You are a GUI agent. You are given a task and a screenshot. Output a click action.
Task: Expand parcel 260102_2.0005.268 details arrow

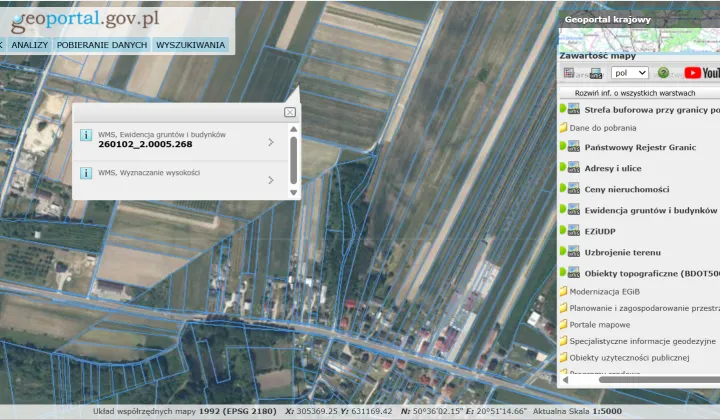coord(271,142)
